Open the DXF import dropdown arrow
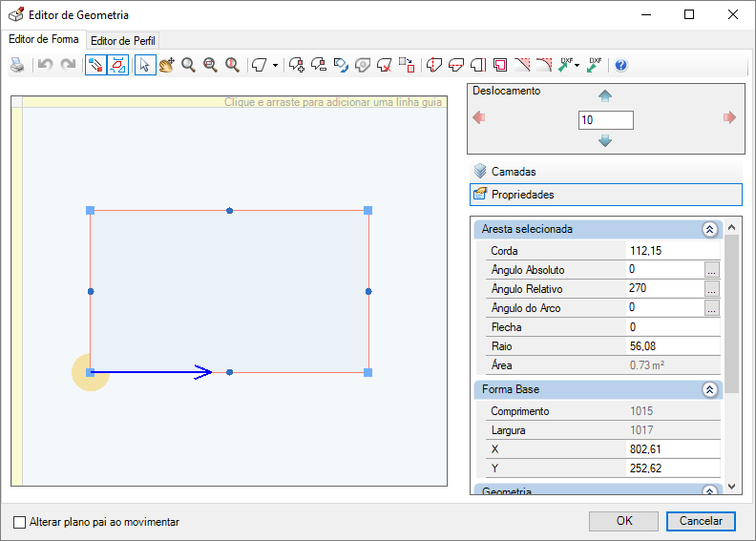 click(577, 65)
